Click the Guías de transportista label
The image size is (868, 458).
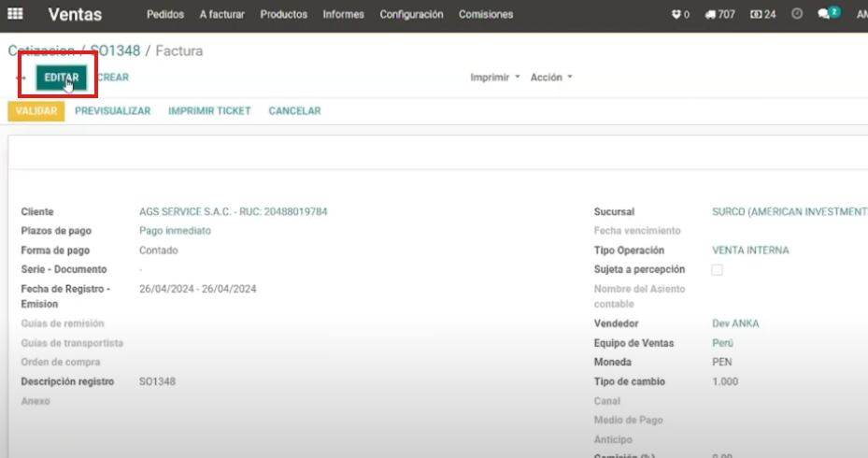tap(72, 343)
